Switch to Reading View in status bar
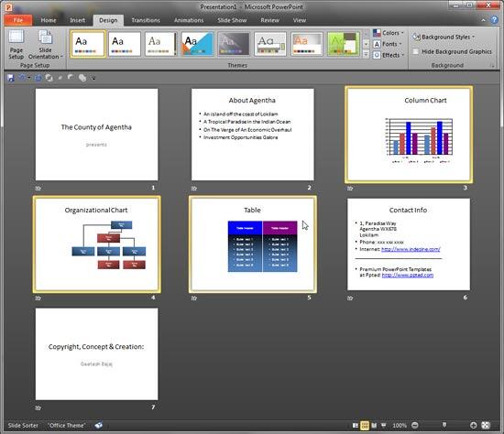 374,426
